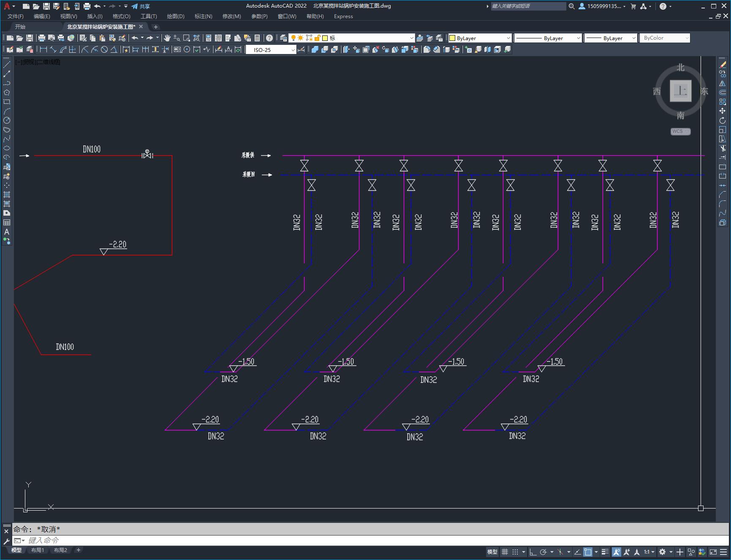The image size is (731, 560).
Task: Click the Zoom Window icon
Action: (x=187, y=38)
